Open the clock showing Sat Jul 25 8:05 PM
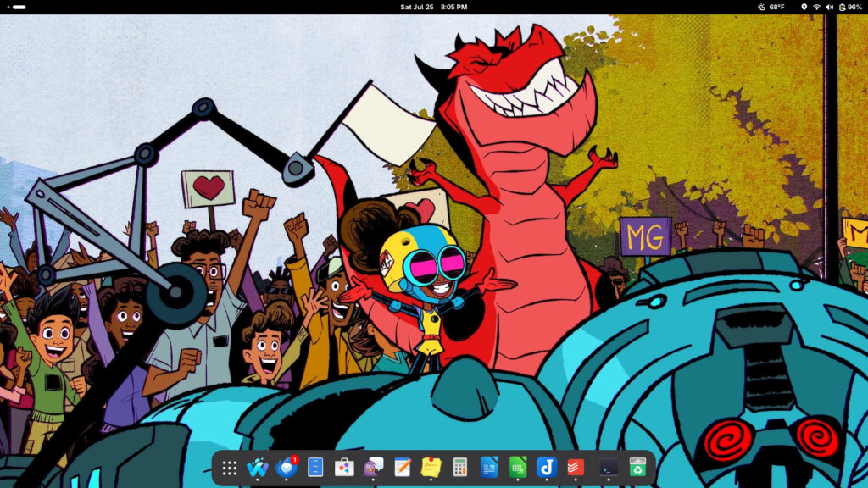The width and height of the screenshot is (868, 488). 434,7
